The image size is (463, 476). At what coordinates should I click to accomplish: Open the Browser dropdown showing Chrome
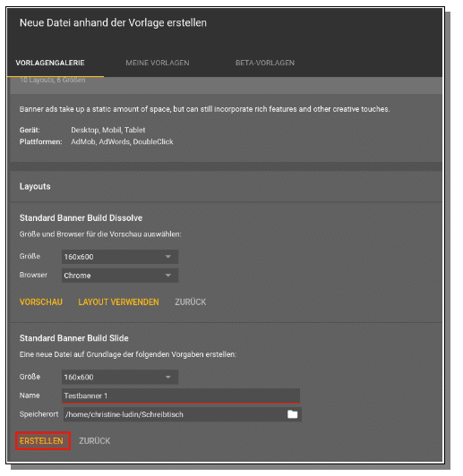click(120, 276)
